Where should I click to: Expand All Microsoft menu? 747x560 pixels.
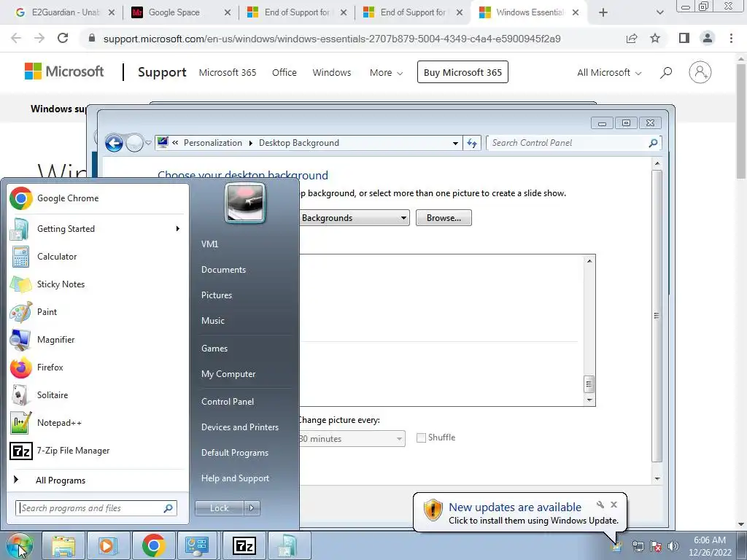(x=609, y=72)
